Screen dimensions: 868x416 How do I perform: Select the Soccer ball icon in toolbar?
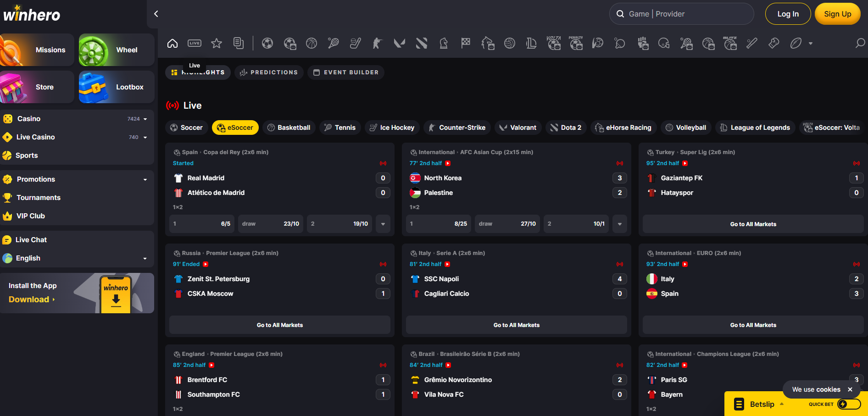(x=267, y=44)
